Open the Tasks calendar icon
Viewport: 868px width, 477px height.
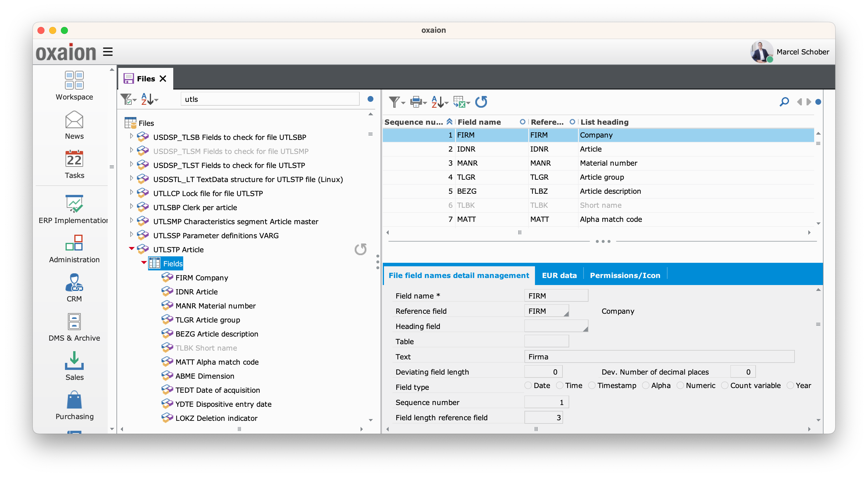click(74, 159)
